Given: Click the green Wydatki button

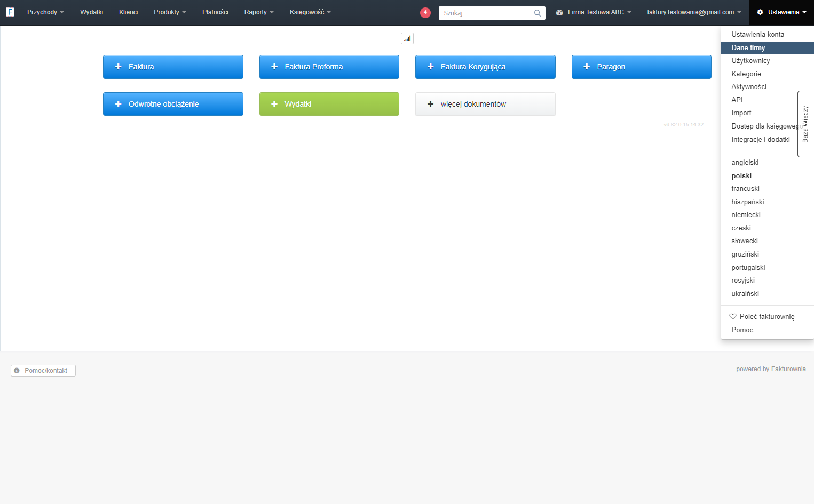Looking at the screenshot, I should click(x=329, y=104).
